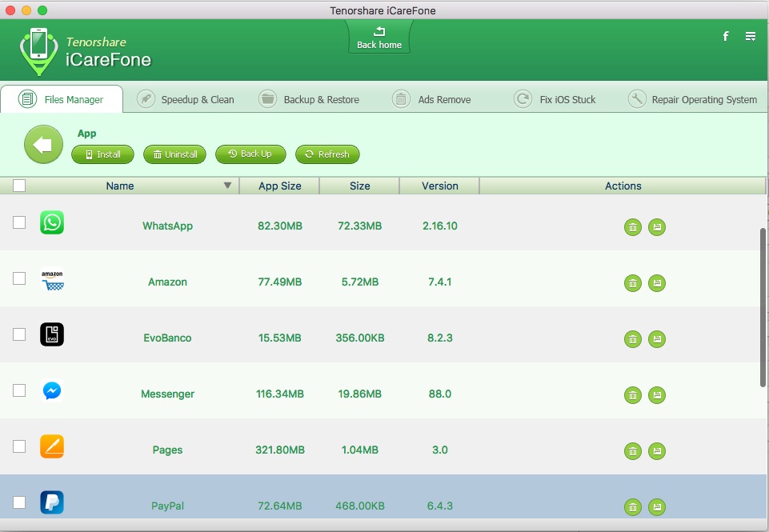Check the Pages row checkbox

click(19, 446)
